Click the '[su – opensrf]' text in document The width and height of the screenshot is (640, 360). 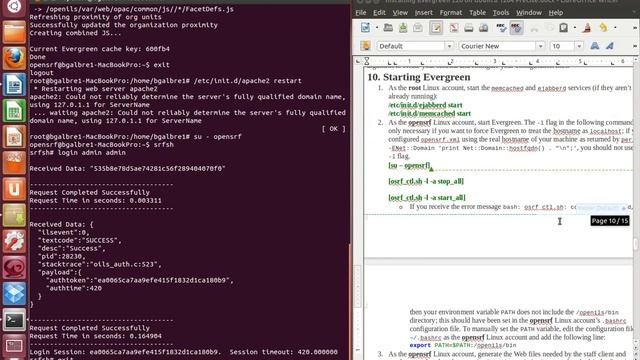click(x=409, y=165)
